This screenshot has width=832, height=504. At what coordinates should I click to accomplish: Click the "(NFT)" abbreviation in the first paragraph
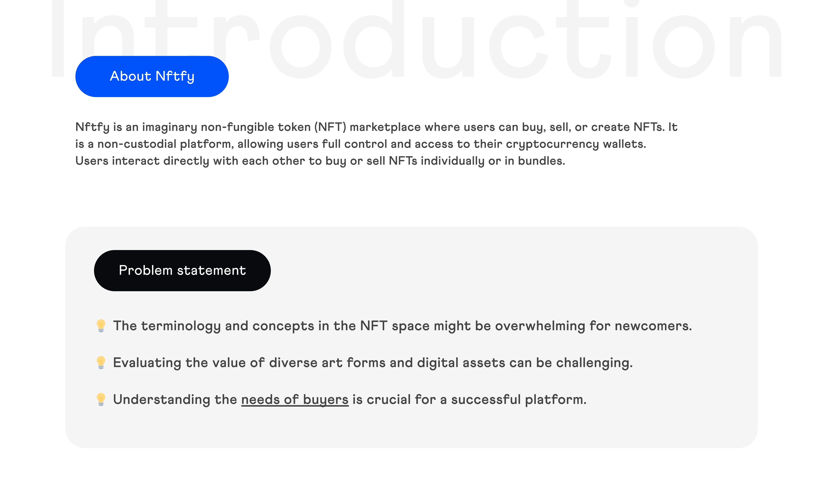click(x=330, y=127)
